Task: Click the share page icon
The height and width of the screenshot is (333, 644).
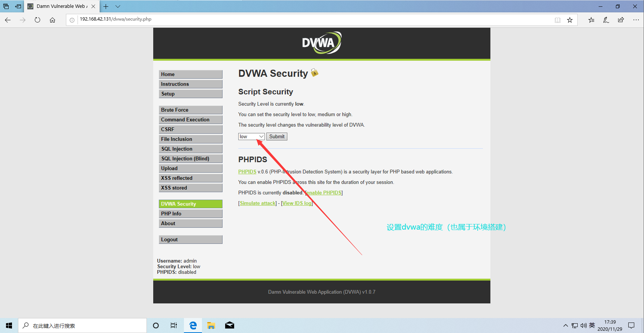Action: [621, 20]
